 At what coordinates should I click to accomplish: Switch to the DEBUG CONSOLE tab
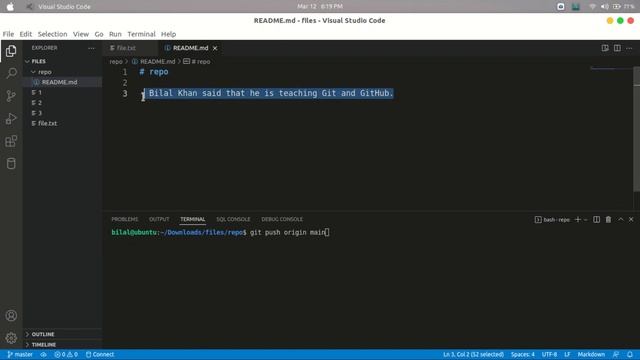282,220
